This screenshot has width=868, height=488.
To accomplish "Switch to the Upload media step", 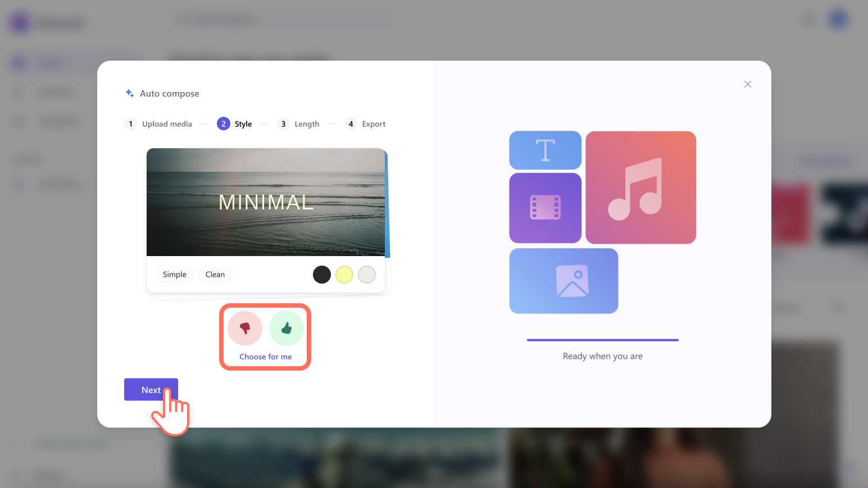I will click(x=159, y=124).
